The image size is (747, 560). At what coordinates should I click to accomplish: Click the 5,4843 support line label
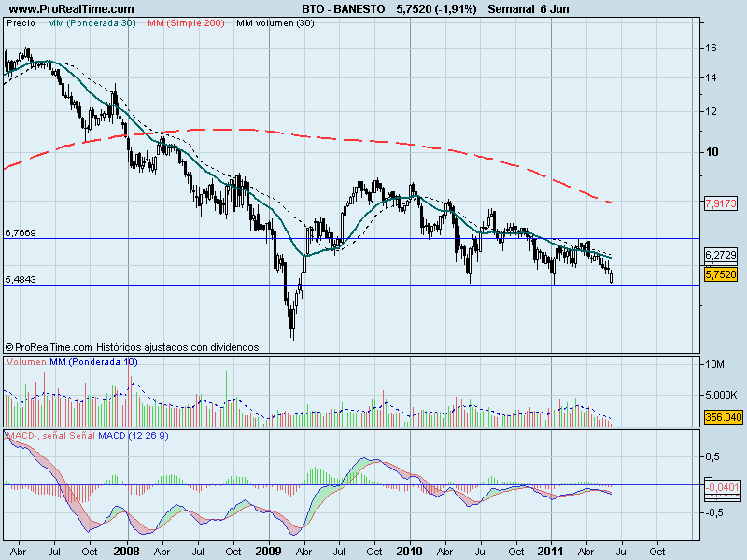(21, 279)
